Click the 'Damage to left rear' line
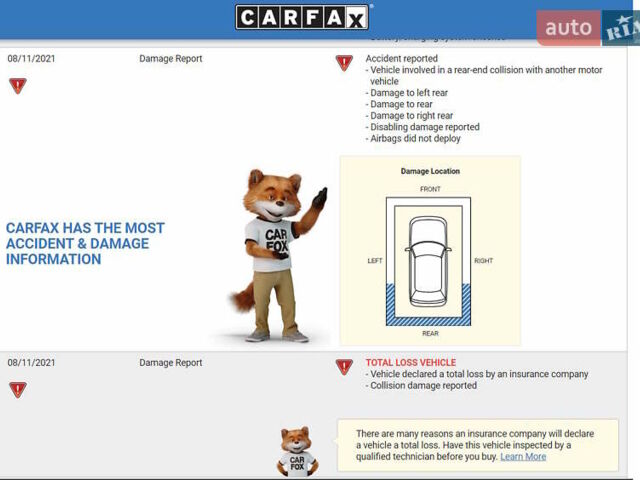 coord(407,93)
